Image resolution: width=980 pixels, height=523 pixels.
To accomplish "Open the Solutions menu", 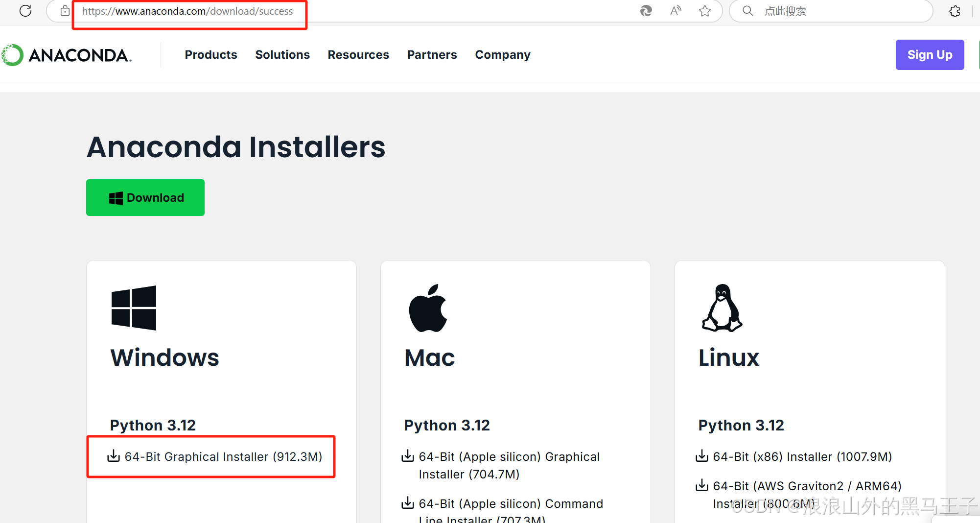I will click(282, 55).
